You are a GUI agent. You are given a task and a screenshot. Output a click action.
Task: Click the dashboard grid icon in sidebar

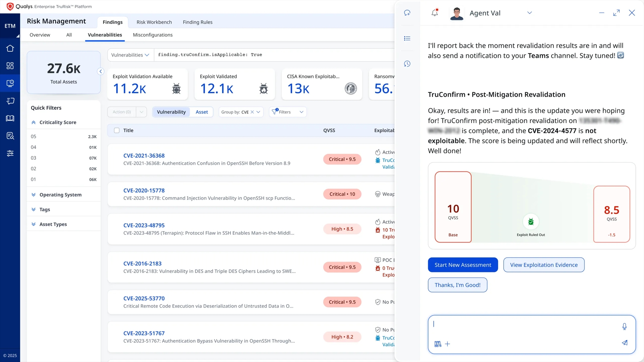coord(10,66)
